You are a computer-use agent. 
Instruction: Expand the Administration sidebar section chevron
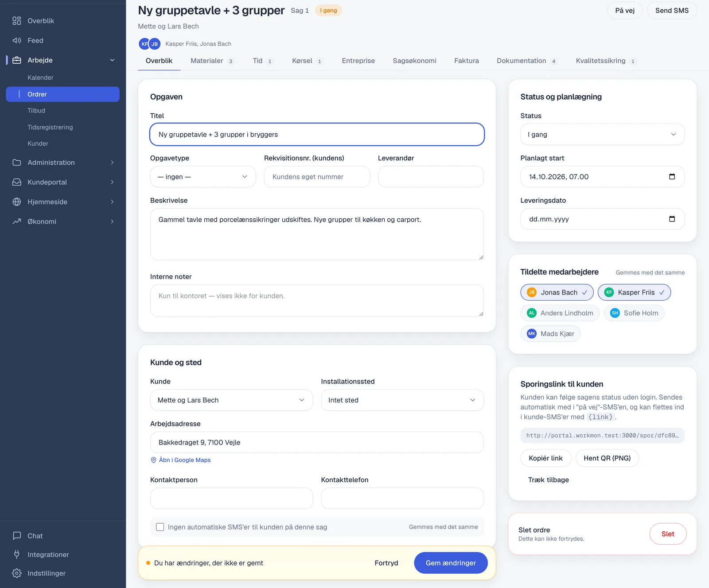point(112,162)
